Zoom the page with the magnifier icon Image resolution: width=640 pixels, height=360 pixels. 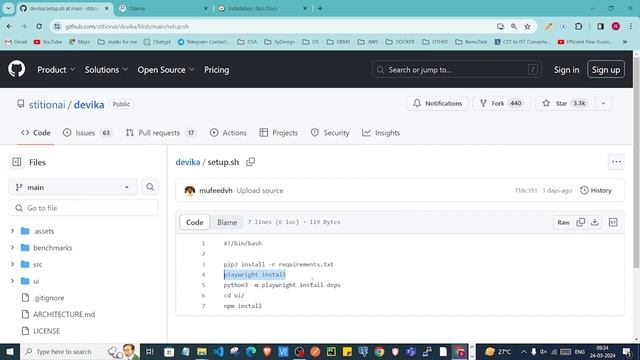pyautogui.click(x=514, y=26)
